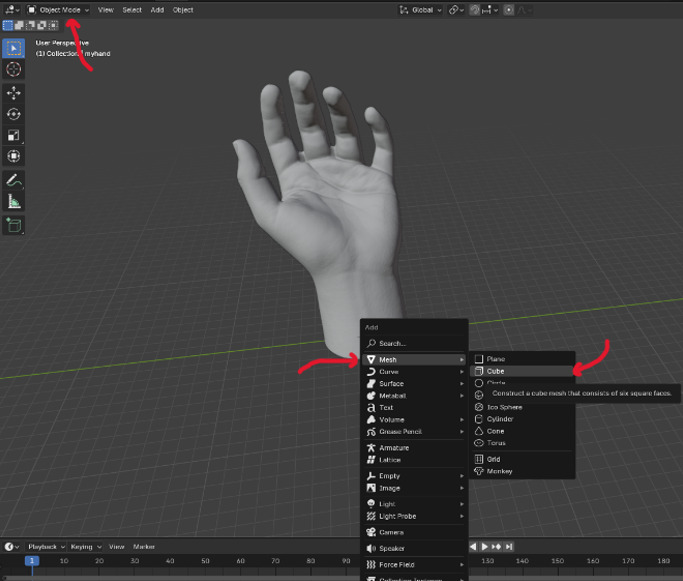Open the Add menu in header

pyautogui.click(x=157, y=10)
